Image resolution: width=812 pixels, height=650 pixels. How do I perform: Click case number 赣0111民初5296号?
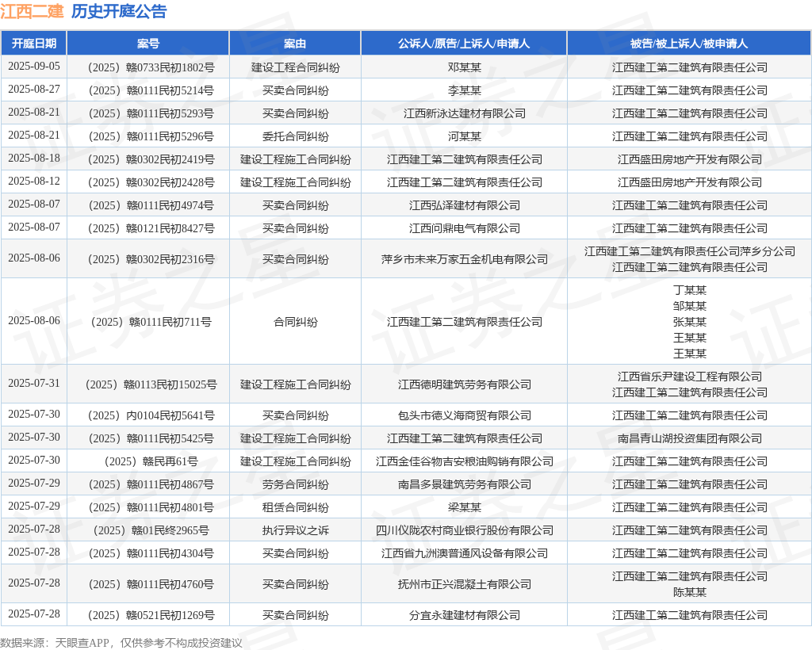point(151,136)
